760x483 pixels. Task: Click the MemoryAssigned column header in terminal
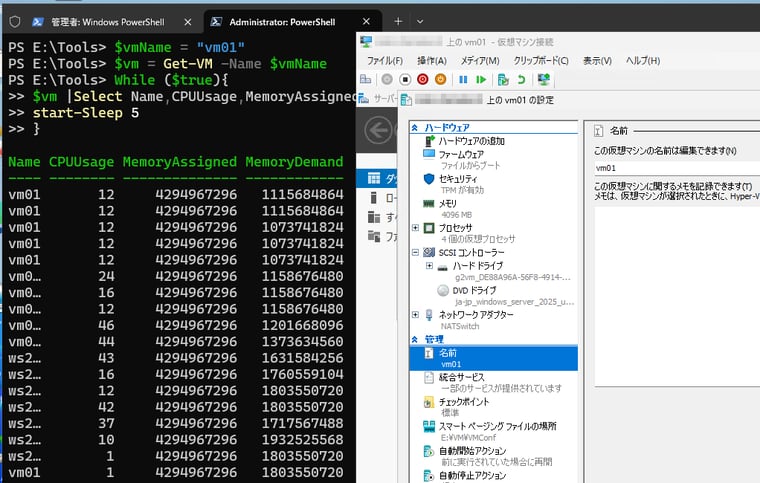180,162
